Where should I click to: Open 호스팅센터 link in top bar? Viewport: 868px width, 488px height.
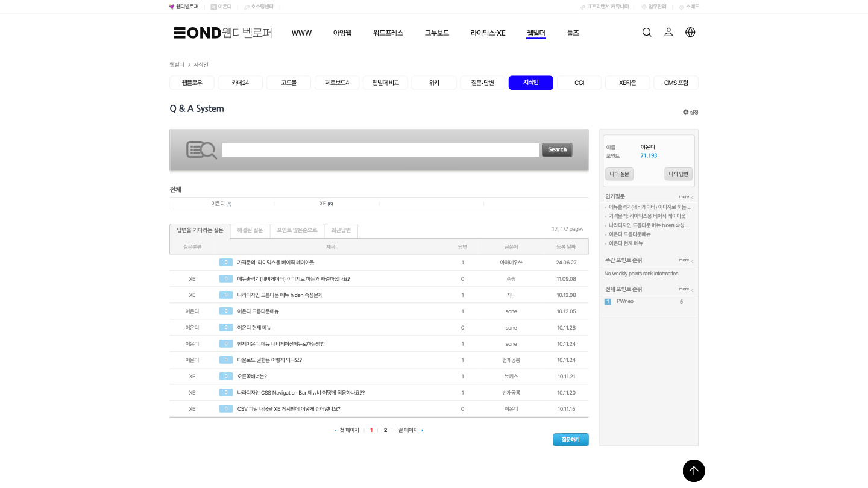point(259,7)
